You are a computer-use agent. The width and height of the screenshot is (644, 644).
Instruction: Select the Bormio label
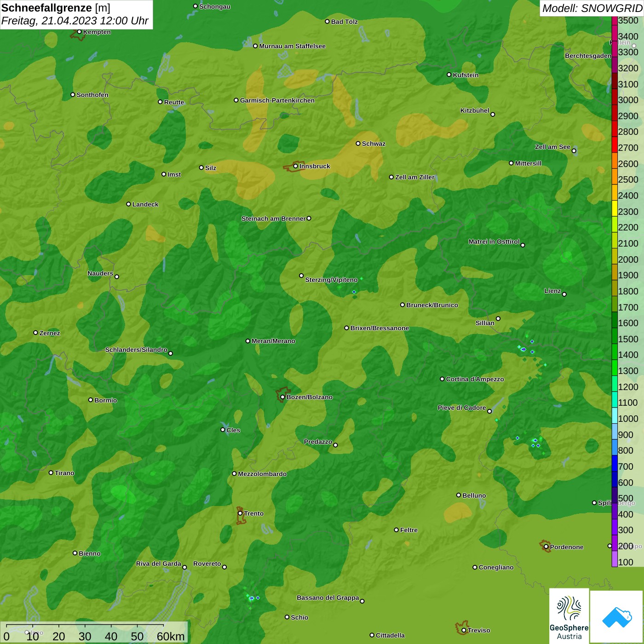[105, 400]
